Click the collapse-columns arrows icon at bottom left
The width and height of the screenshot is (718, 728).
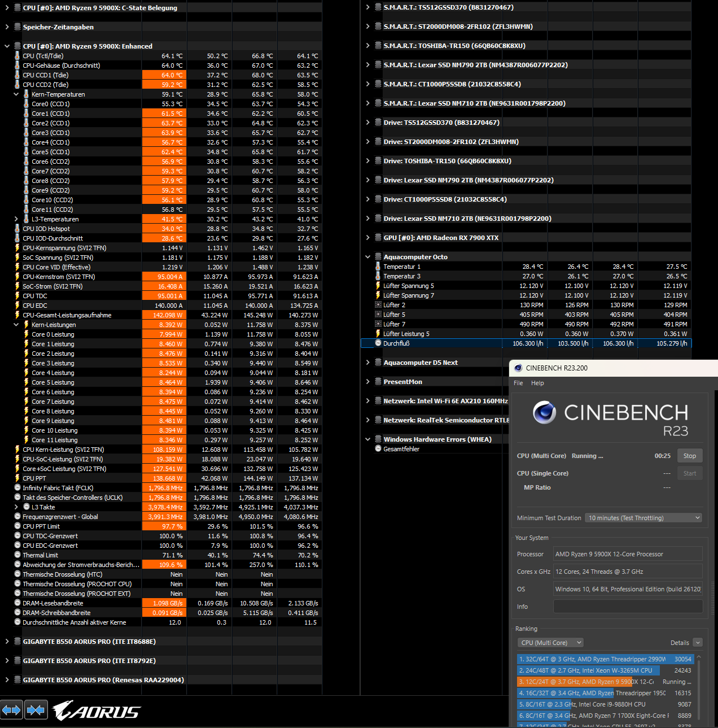tap(36, 710)
